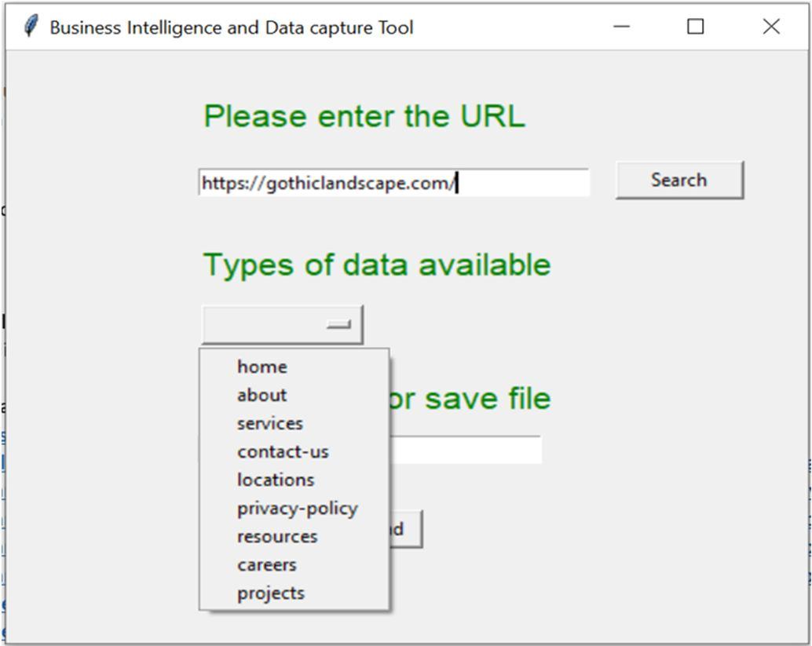
Task: Open the Types of data dropdown
Action: [282, 324]
